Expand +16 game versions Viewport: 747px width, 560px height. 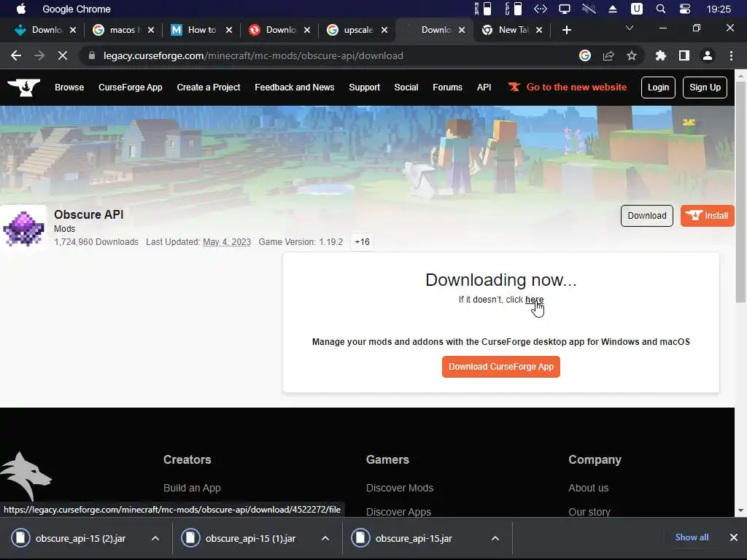point(362,242)
